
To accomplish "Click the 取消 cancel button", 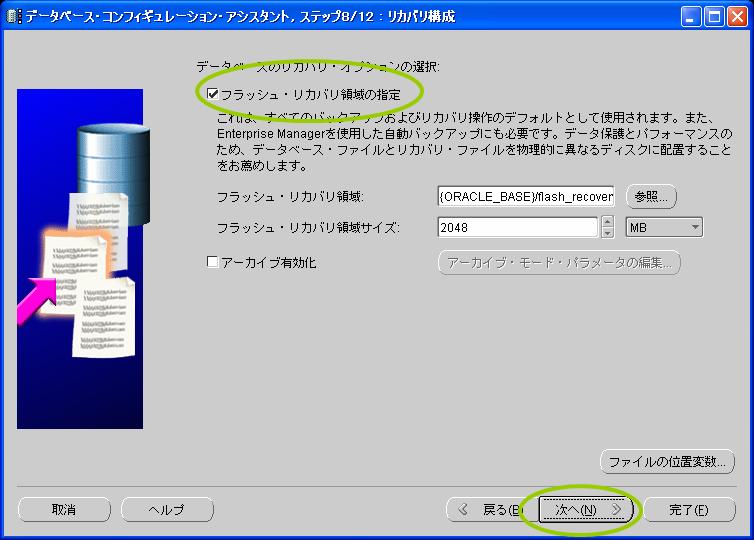I will 64,509.
